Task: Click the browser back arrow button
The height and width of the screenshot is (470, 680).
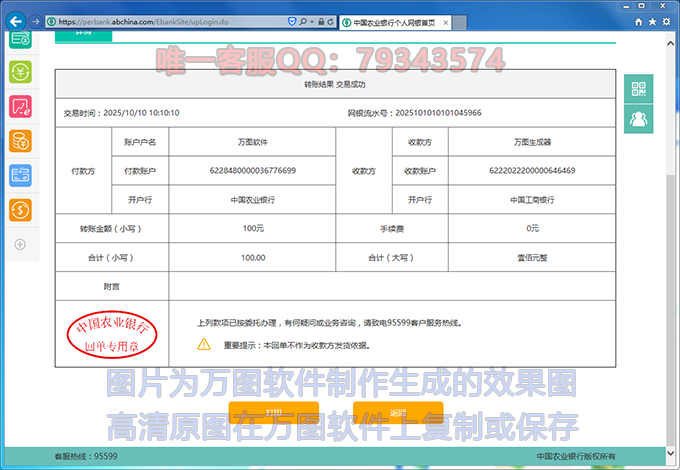Action: click(15, 20)
